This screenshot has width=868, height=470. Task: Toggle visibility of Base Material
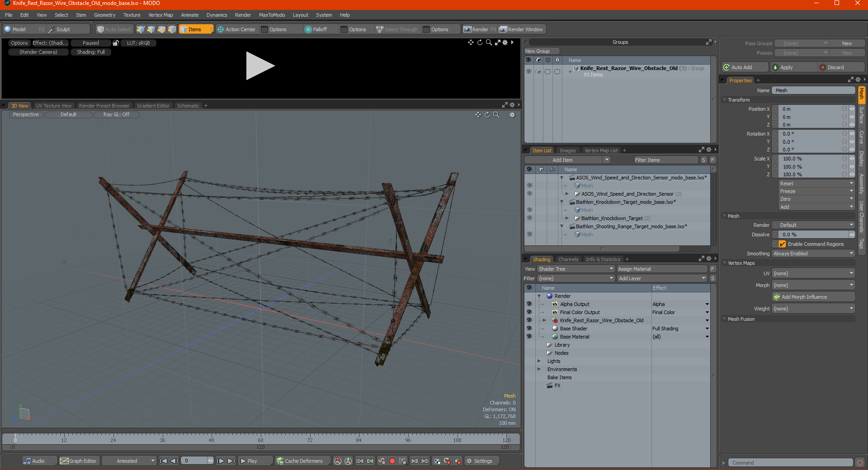(x=529, y=337)
